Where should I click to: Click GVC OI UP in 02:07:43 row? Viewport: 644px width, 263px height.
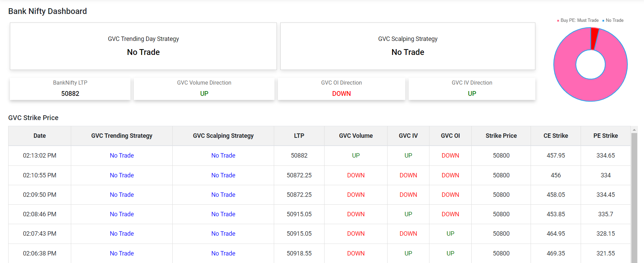pos(450,234)
